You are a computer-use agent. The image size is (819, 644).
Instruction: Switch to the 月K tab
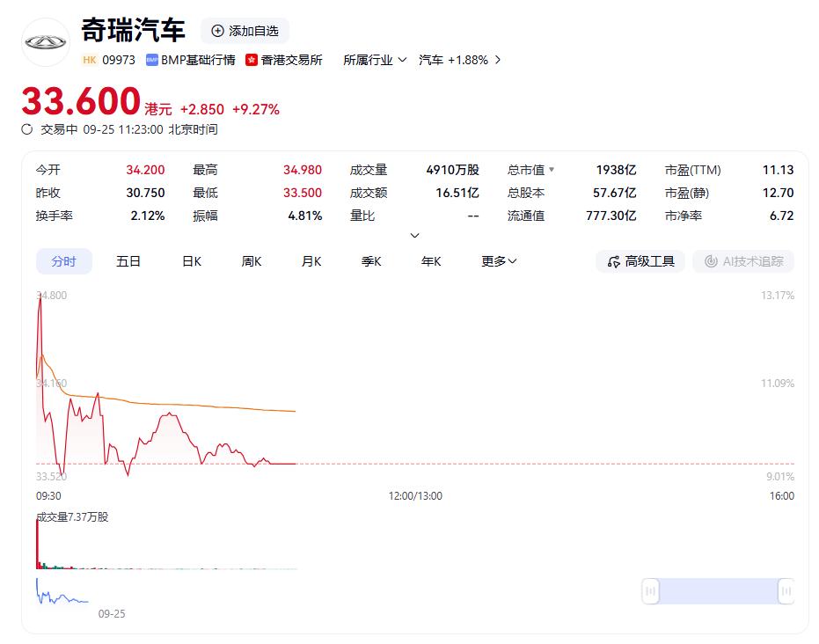311,261
